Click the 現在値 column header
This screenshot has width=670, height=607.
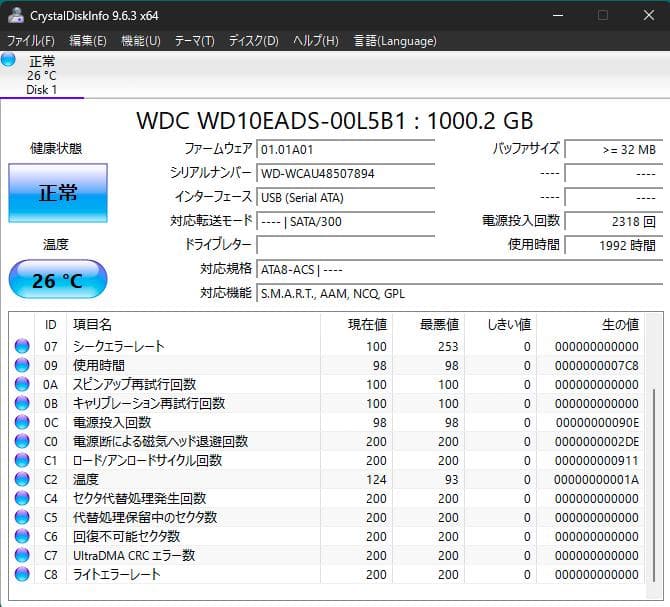(356, 325)
